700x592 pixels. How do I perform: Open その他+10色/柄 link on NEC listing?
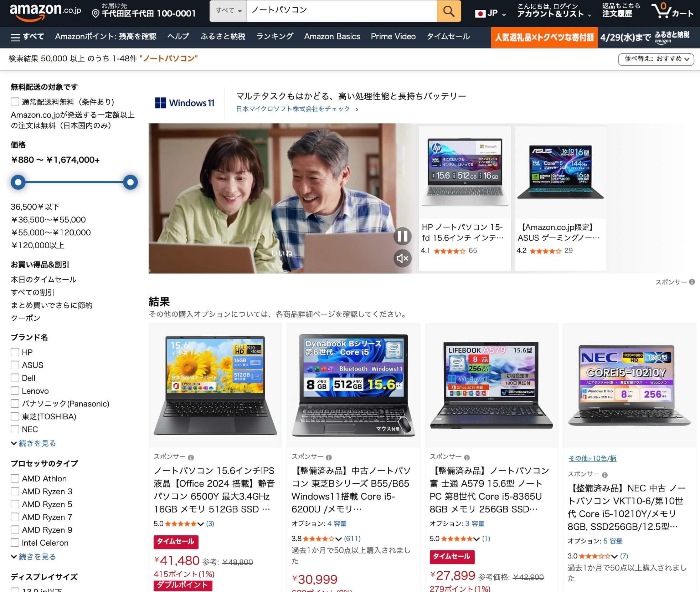coord(592,459)
